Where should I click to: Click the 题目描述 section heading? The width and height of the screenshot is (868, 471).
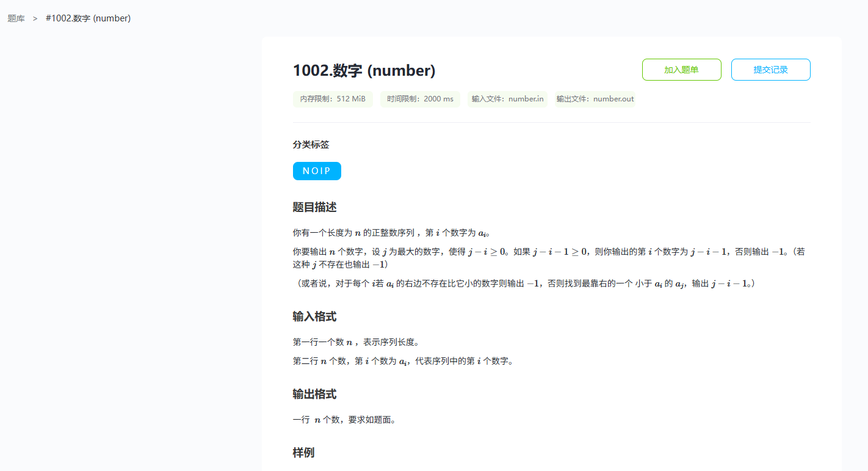[x=314, y=207]
